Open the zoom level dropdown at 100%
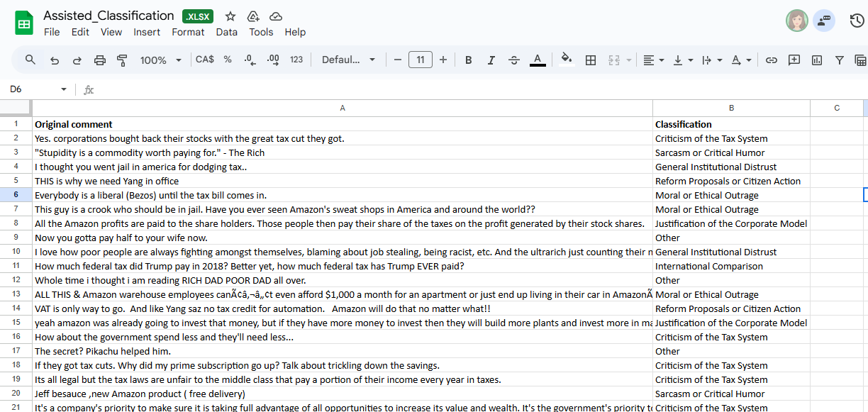Viewport: 868px width, 412px height. 161,60
